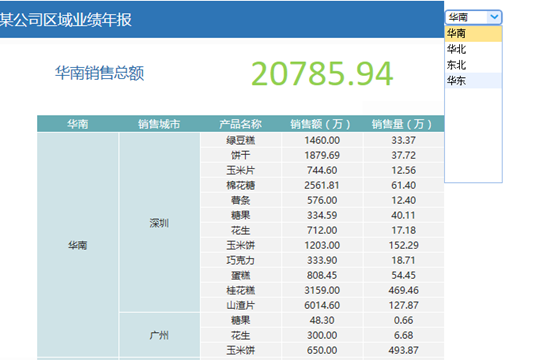Click the 销售城市 column header
The image size is (554, 360).
pyautogui.click(x=159, y=124)
